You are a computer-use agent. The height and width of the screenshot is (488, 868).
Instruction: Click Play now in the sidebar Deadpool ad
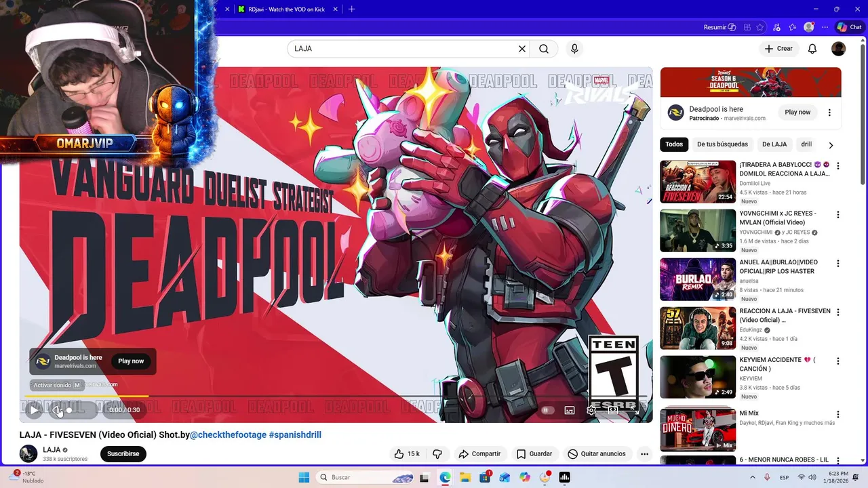(797, 113)
